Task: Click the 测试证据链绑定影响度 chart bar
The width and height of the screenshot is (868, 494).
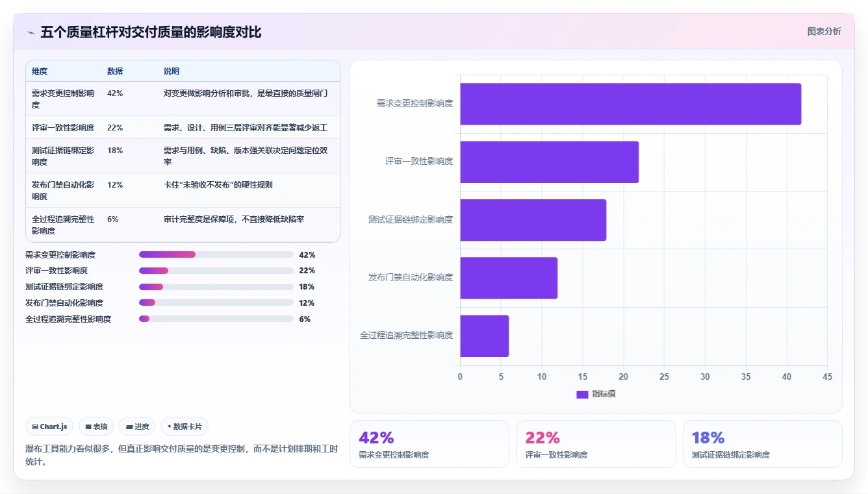Action: 533,220
